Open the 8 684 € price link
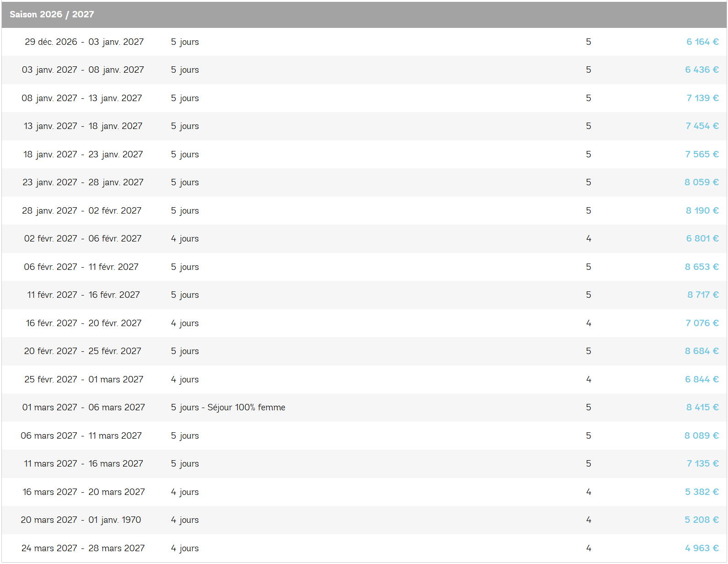Viewport: 728px width, 564px height. 702,351
